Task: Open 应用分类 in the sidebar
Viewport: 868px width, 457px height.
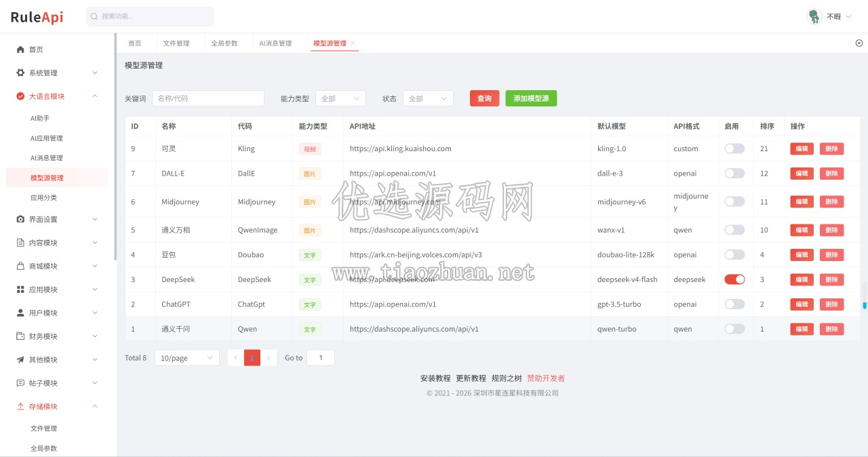Action: tap(44, 197)
